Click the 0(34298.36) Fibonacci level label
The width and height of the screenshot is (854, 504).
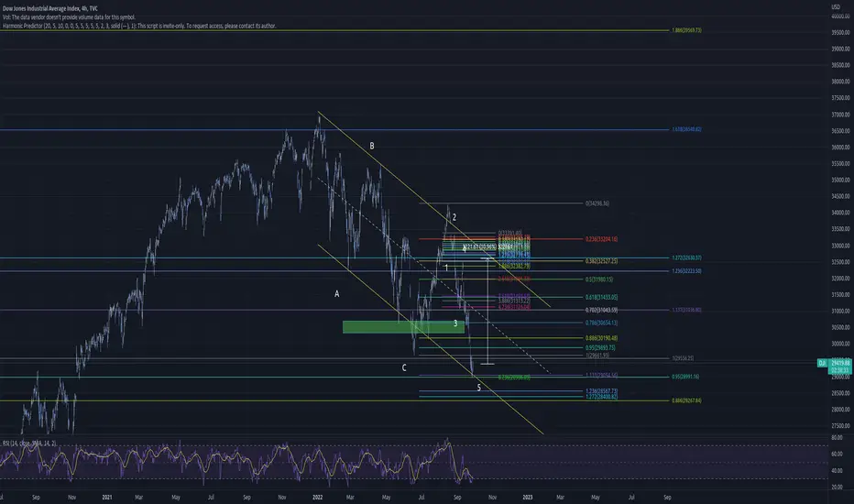click(597, 203)
